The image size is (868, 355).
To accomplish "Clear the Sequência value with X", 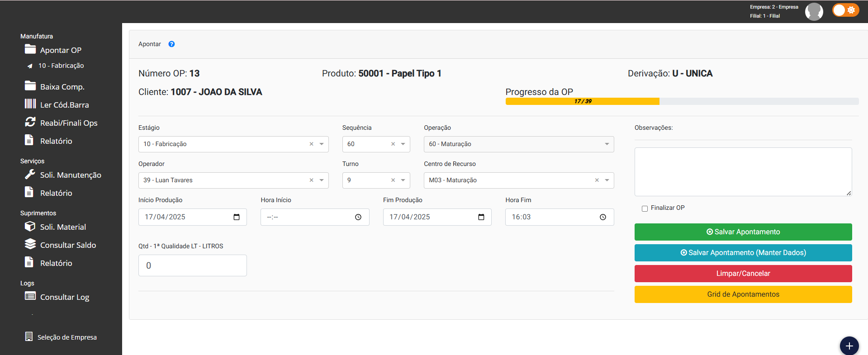I will click(393, 144).
